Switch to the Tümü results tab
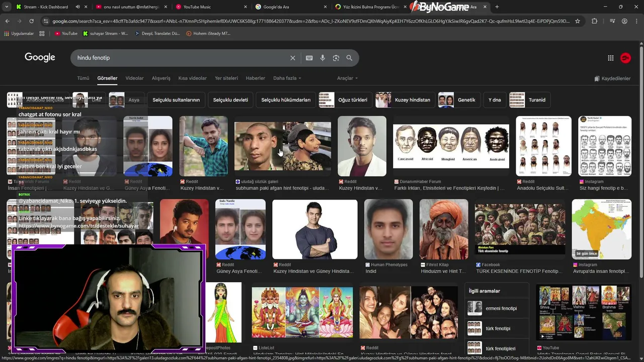 pyautogui.click(x=83, y=78)
